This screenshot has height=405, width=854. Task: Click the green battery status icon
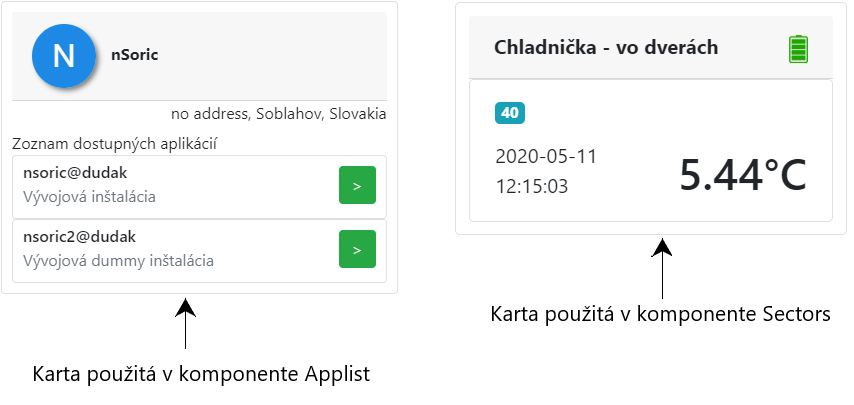click(x=798, y=49)
